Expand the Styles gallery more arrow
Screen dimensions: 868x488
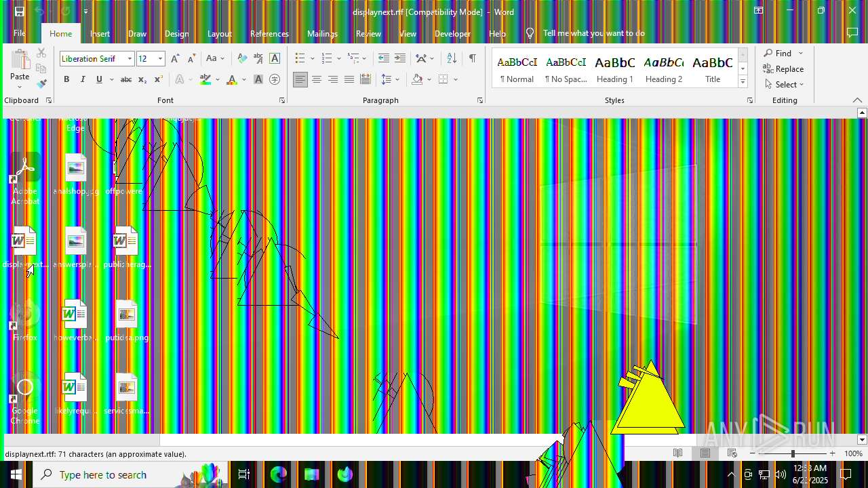point(743,82)
